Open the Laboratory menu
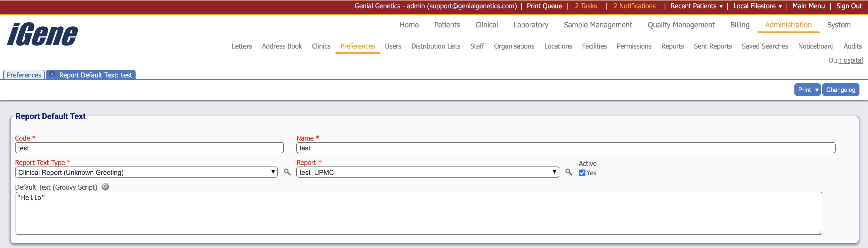Image resolution: width=868 pixels, height=248 pixels. 530,25
